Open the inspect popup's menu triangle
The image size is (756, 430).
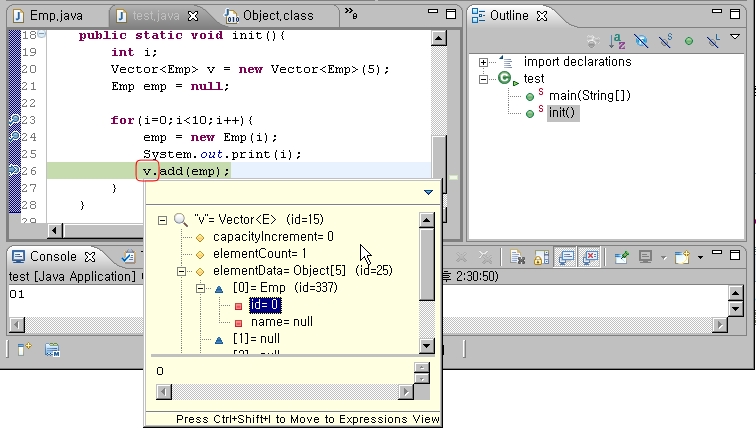(428, 192)
